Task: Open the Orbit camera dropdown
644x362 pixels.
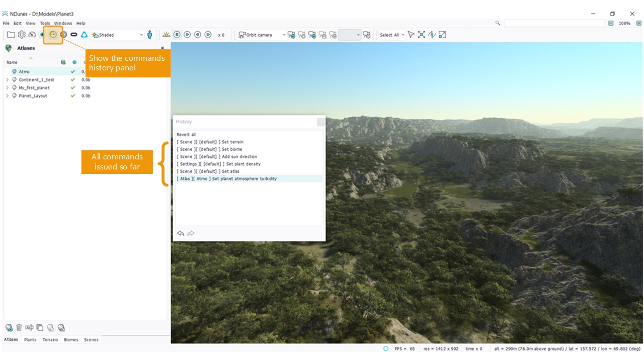Action: click(262, 35)
